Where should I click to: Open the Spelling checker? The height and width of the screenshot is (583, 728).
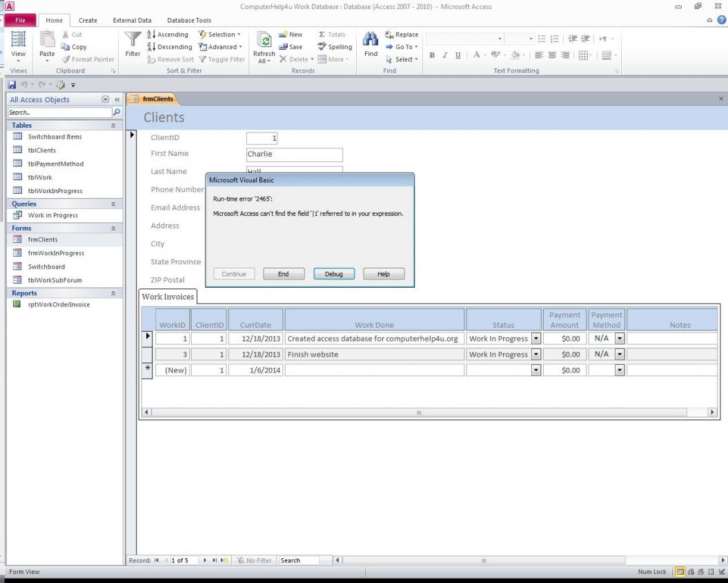coord(335,47)
